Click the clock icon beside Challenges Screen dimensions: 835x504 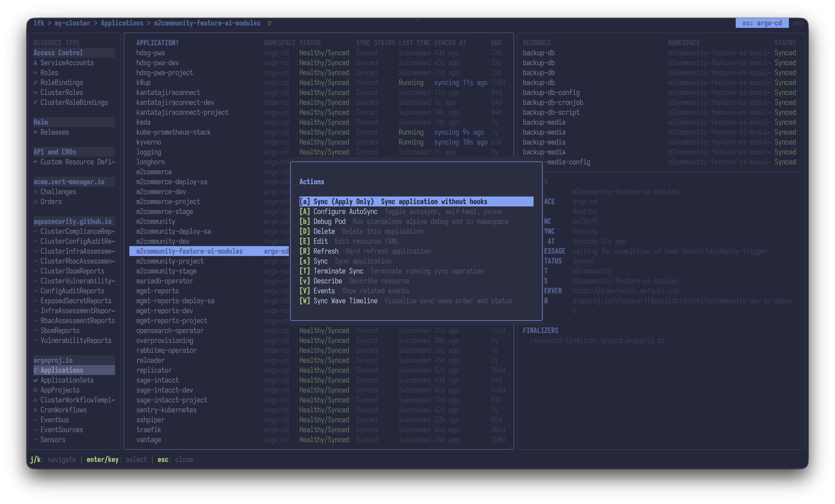[x=35, y=192]
